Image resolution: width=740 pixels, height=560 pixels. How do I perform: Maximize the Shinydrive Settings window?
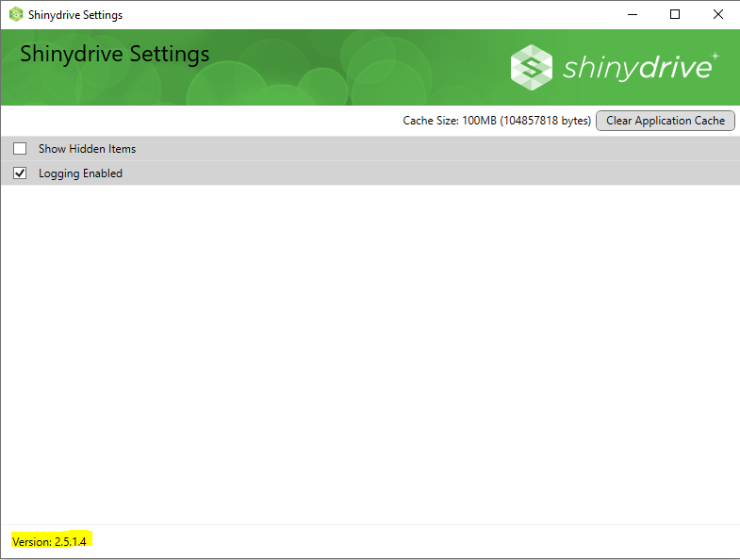[x=675, y=15]
